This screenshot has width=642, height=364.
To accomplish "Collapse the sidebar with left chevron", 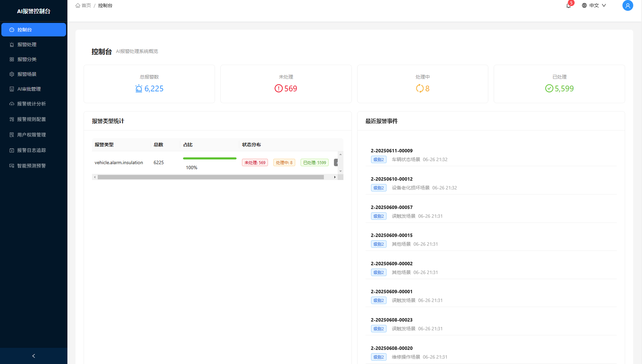I will (x=33, y=356).
